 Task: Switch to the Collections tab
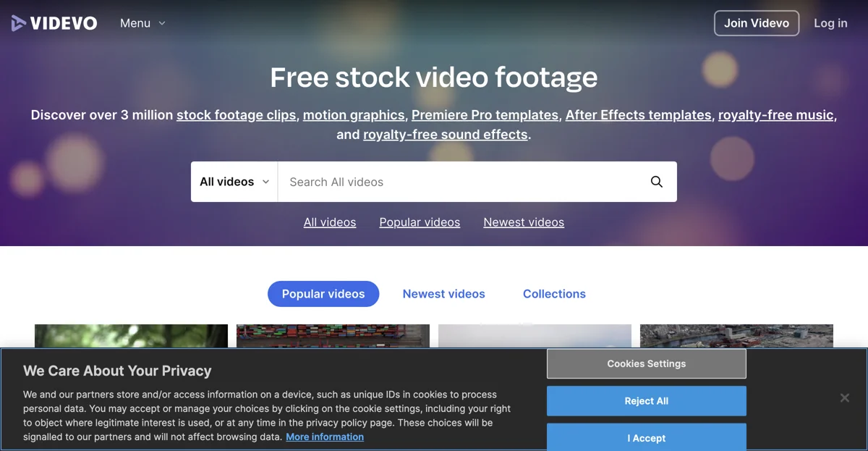[554, 294]
